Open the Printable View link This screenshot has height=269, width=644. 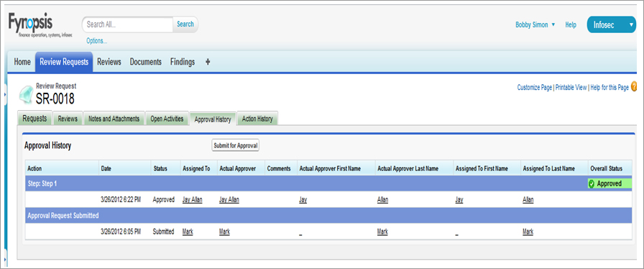[571, 87]
